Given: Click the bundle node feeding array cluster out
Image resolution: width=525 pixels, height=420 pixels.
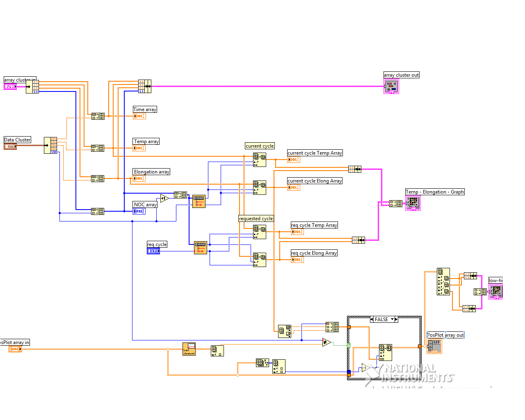Looking at the screenshot, I should pos(145,86).
